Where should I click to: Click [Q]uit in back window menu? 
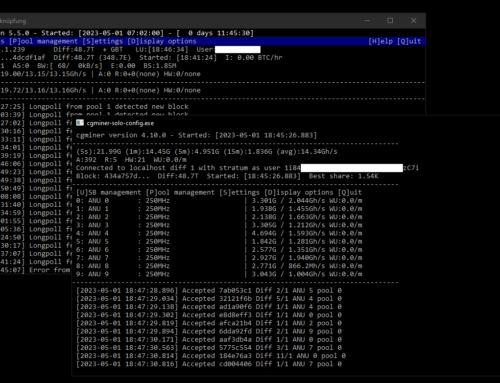409,41
